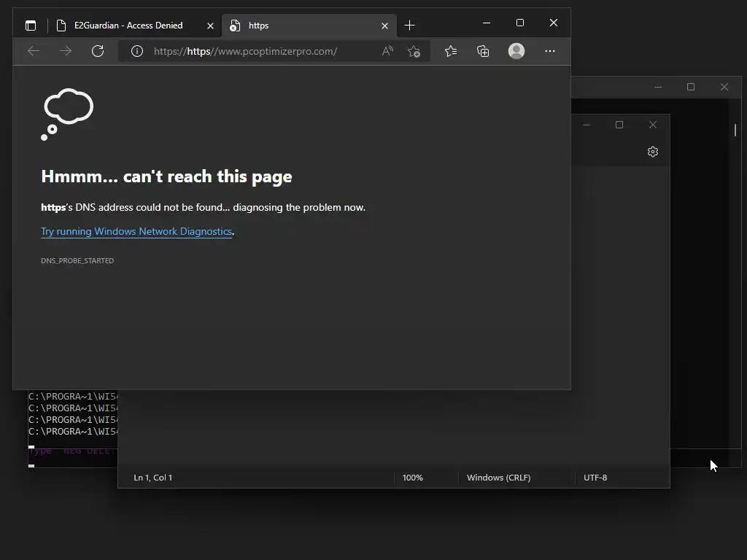Image resolution: width=747 pixels, height=560 pixels.
Task: Click the UTF-8 encoding indicator
Action: 595,478
